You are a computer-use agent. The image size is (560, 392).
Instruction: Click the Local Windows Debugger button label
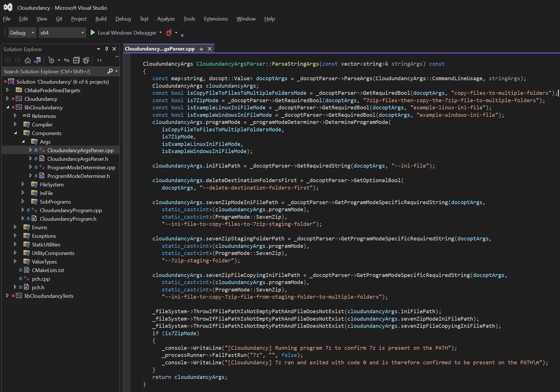(x=127, y=33)
